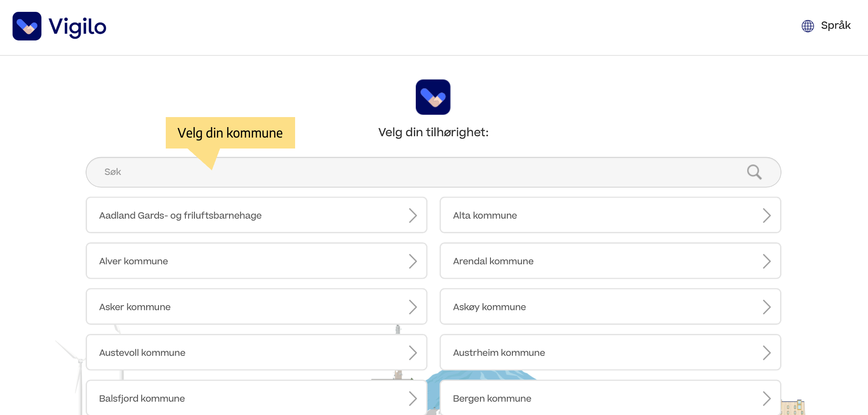Select Alver kommune entry
Image resolution: width=868 pixels, height=415 pixels.
256,261
